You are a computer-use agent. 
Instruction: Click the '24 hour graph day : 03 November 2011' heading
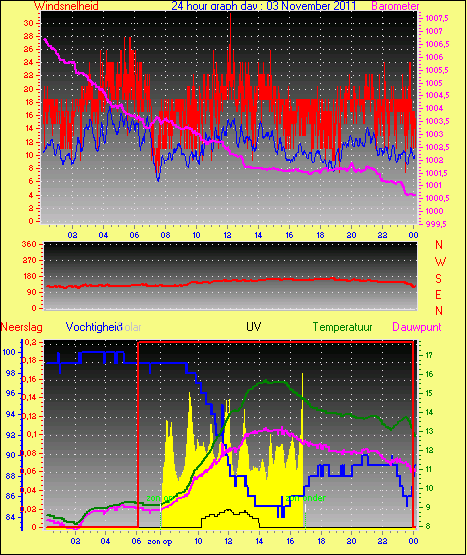pos(263,6)
